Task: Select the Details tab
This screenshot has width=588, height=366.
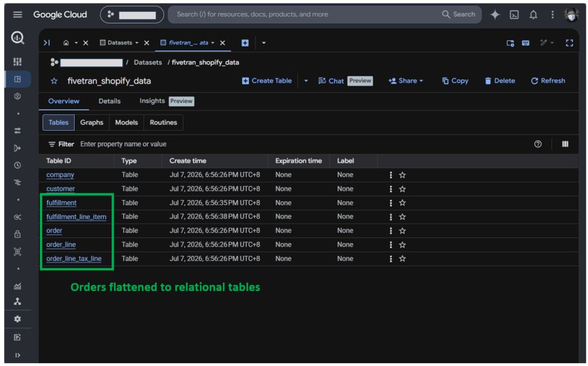Action: (110, 101)
